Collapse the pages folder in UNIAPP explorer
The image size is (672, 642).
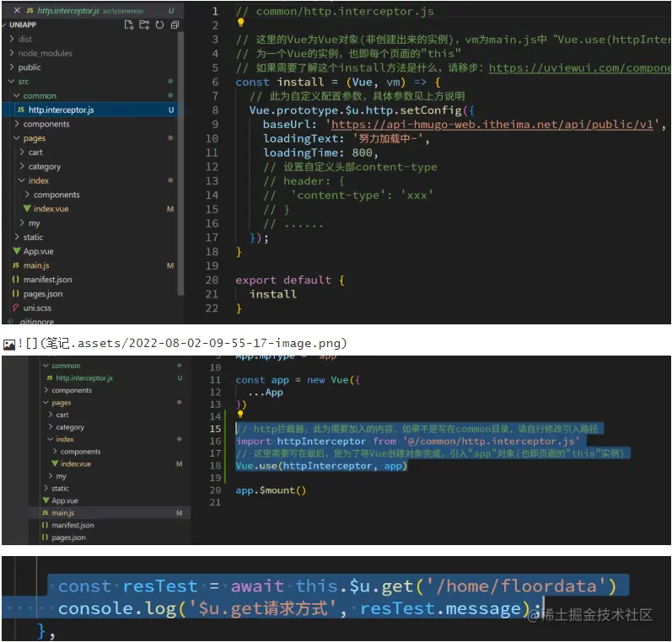[17, 138]
